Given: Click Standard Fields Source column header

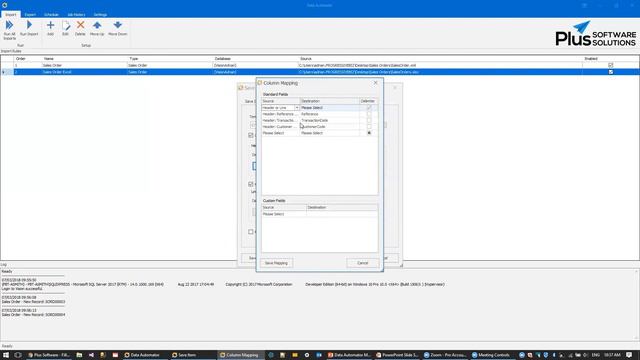Looking at the screenshot, I should point(280,101).
